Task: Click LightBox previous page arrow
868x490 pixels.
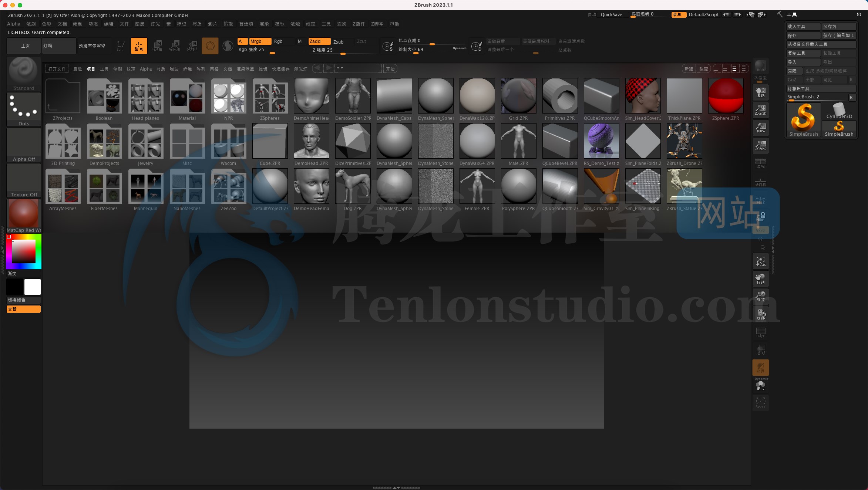Action: tap(317, 68)
